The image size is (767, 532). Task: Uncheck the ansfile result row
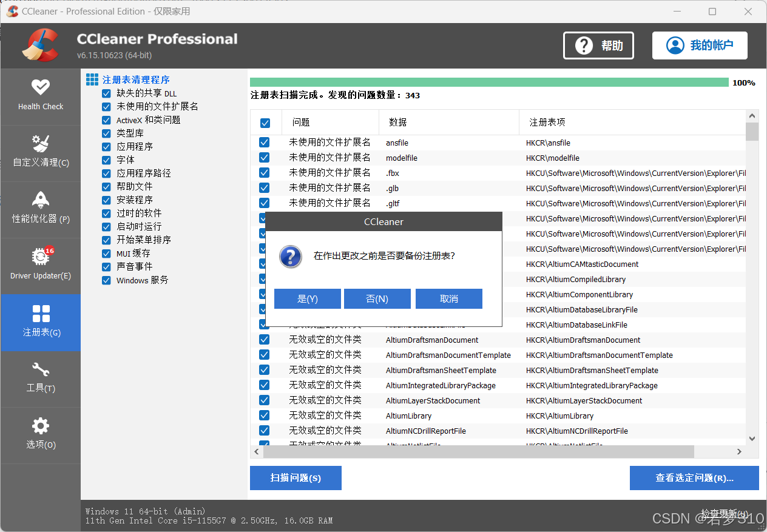point(264,143)
